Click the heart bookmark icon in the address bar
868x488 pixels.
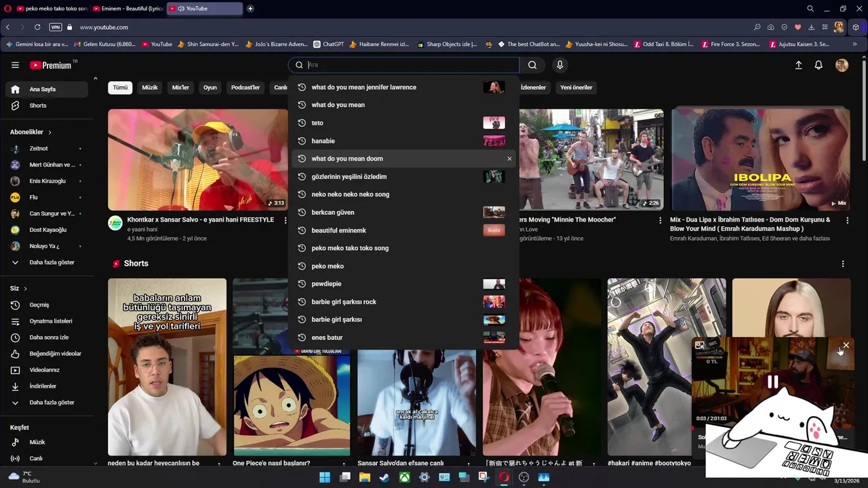(798, 27)
